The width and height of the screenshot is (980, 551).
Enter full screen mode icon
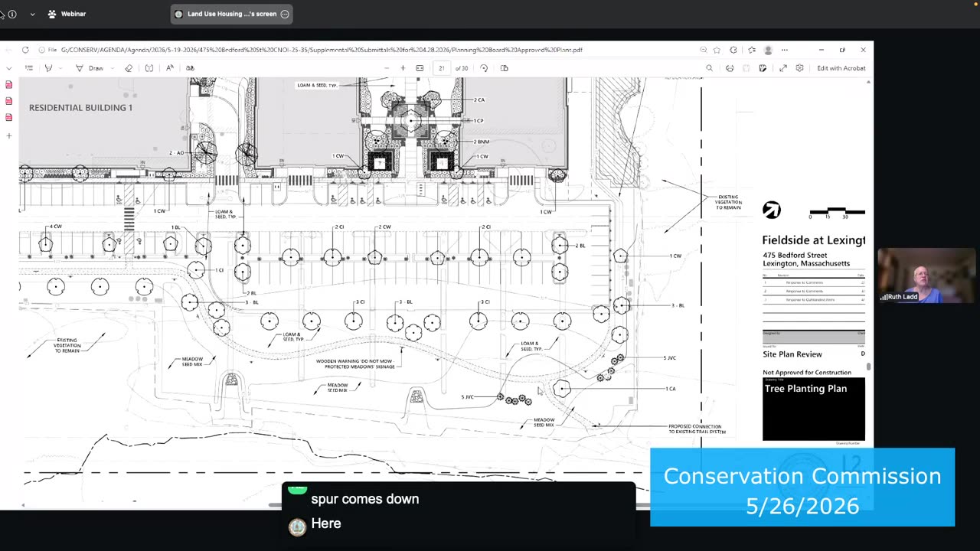tap(783, 68)
